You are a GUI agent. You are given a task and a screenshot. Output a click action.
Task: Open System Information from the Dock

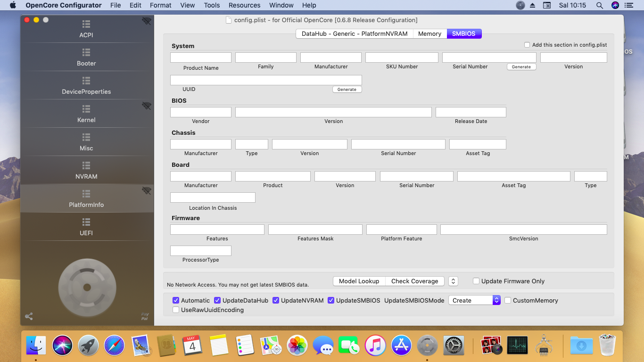click(x=544, y=346)
